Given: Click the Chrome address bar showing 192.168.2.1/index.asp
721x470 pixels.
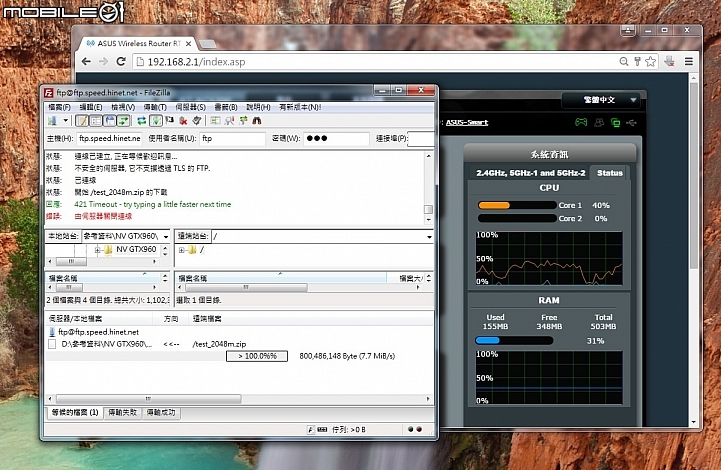Looking at the screenshot, I should 375,62.
